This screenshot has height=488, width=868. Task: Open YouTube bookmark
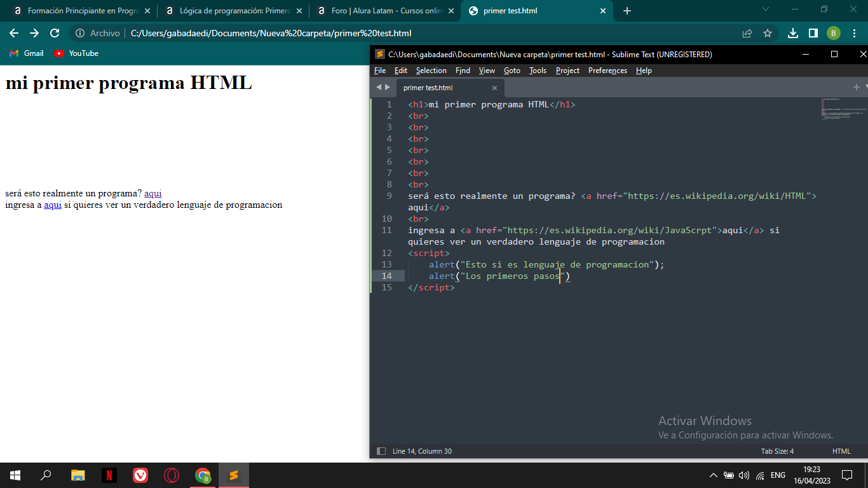76,53
